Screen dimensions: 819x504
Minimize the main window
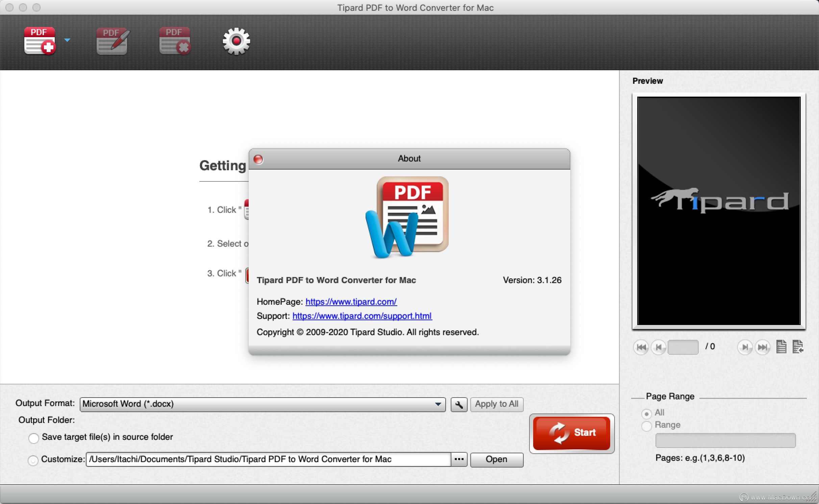[23, 7]
